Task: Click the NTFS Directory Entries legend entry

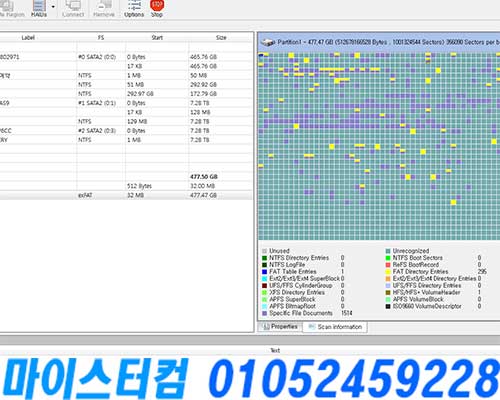Action: click(x=299, y=258)
